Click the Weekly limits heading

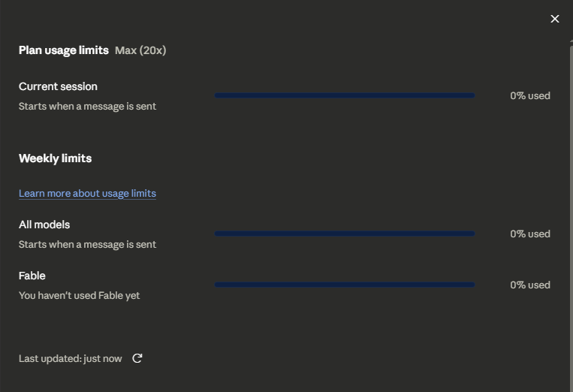point(55,158)
